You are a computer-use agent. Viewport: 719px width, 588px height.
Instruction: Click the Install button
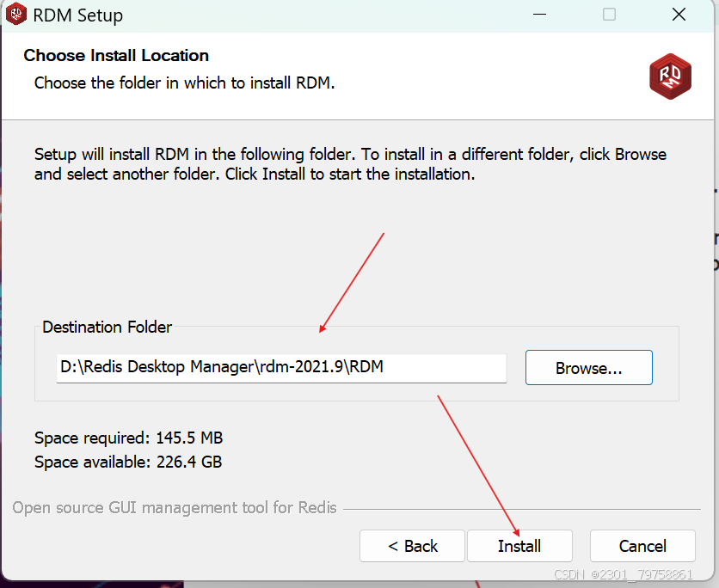(519, 546)
